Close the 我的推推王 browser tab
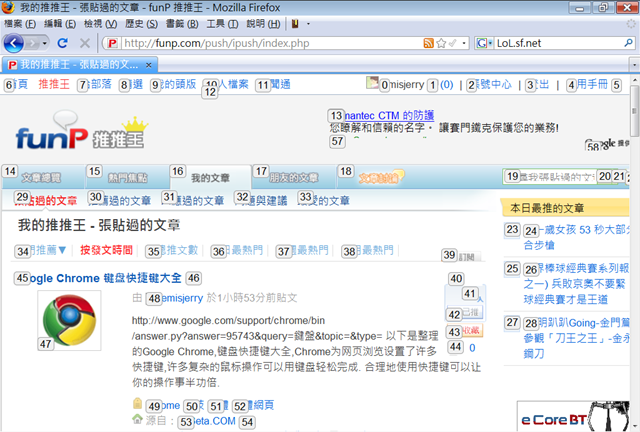The image size is (640, 432). point(149,65)
